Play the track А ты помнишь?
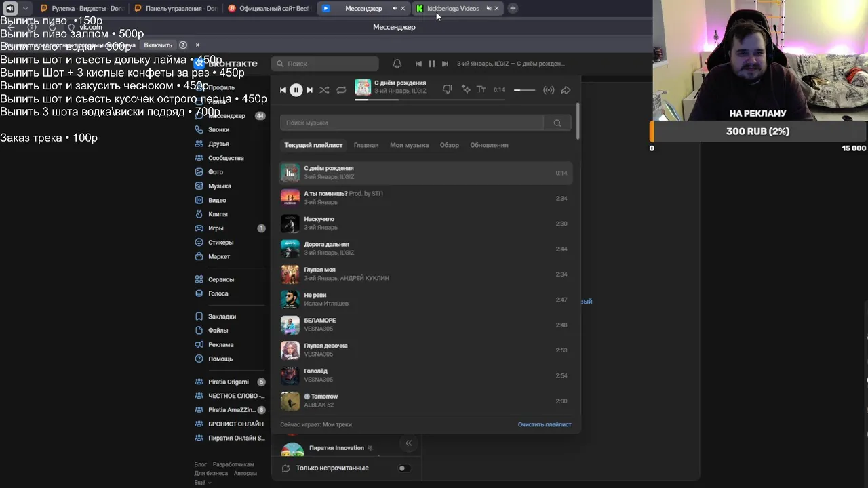868x488 pixels. [426, 198]
